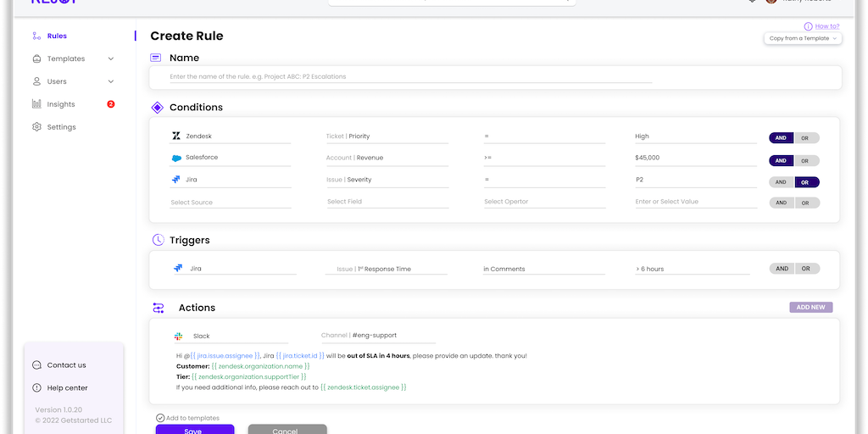Image resolution: width=868 pixels, height=434 pixels.
Task: Go to Insights in the sidebar
Action: coord(61,104)
